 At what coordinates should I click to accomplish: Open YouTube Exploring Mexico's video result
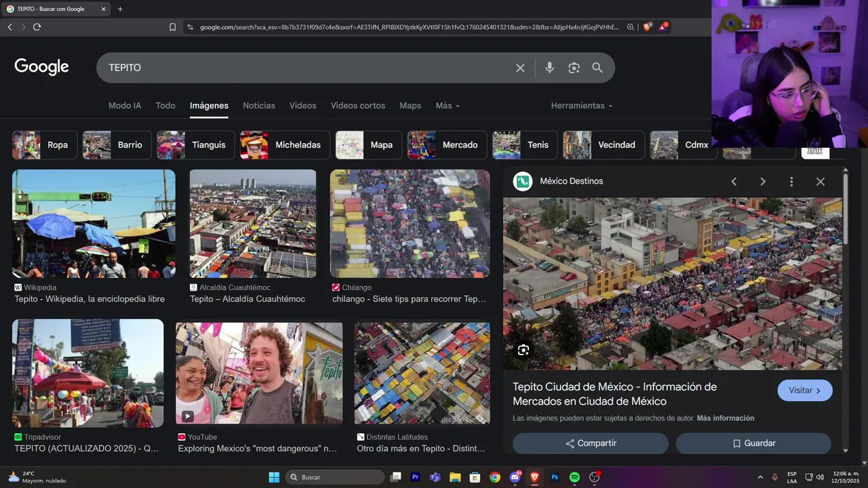259,373
